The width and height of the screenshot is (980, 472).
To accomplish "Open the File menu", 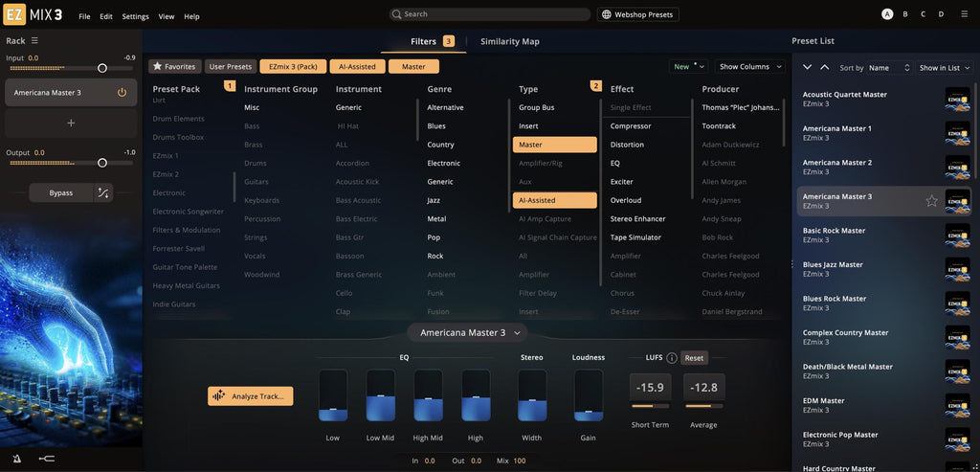I will [84, 16].
